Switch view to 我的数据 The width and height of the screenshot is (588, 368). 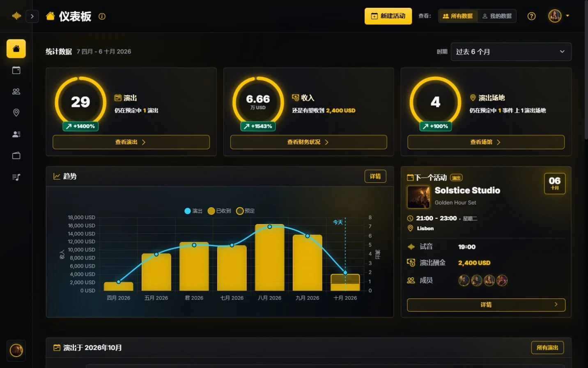[x=497, y=16]
